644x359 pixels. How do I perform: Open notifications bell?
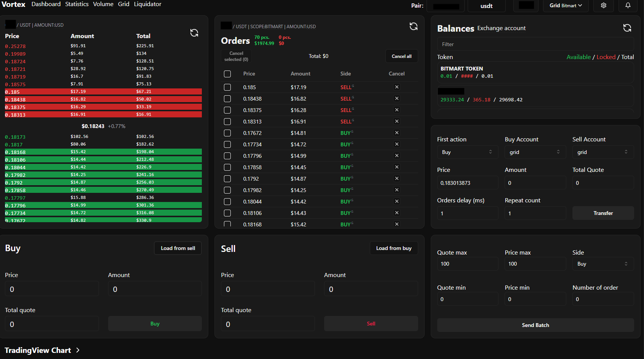628,6
